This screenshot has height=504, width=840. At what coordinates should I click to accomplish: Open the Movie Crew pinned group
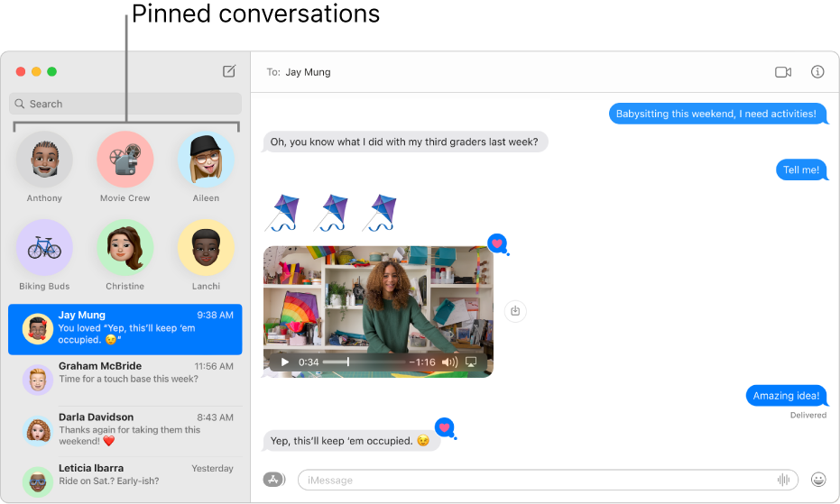click(125, 167)
